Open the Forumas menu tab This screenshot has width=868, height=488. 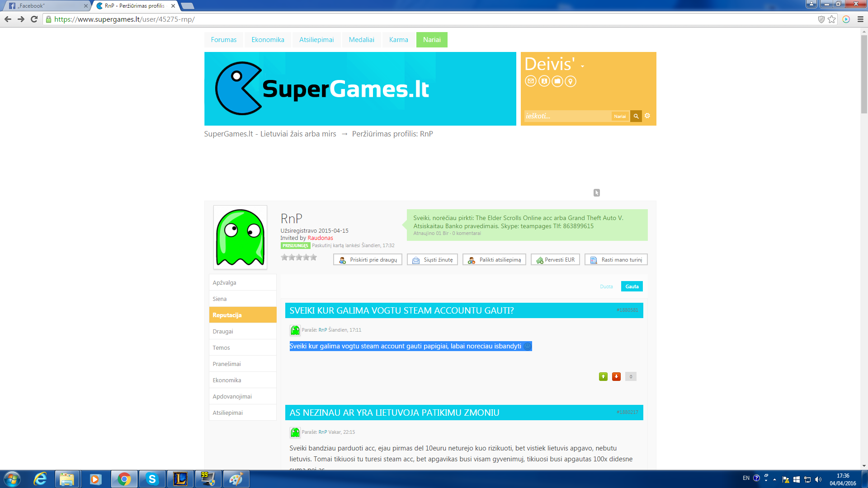[223, 40]
